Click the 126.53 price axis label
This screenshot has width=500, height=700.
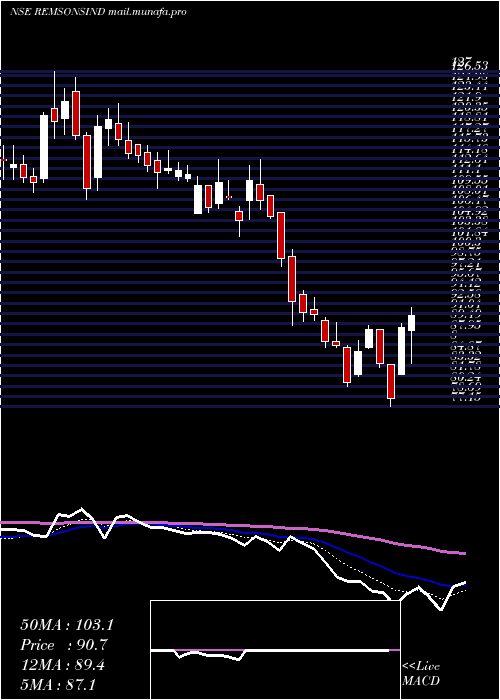[469, 66]
